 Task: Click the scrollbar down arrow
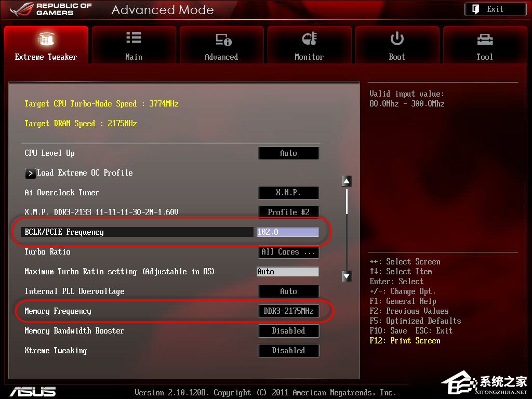[x=347, y=276]
